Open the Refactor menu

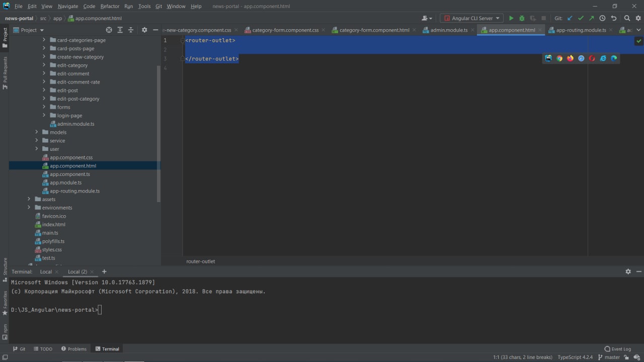[x=110, y=6]
